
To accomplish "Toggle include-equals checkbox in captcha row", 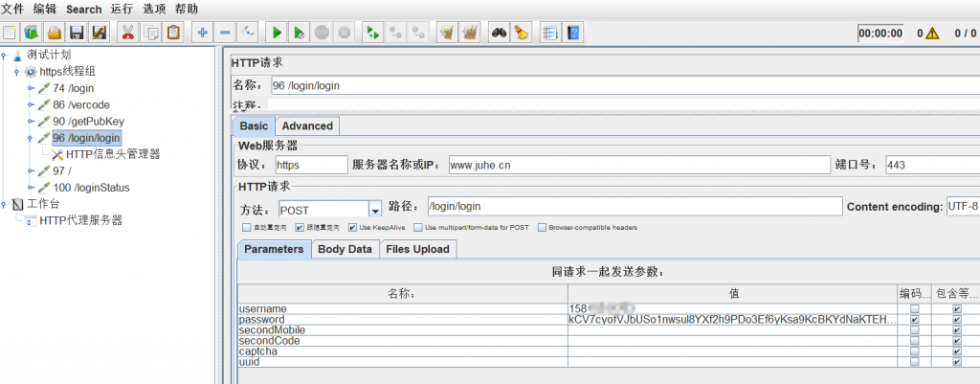I will click(957, 351).
